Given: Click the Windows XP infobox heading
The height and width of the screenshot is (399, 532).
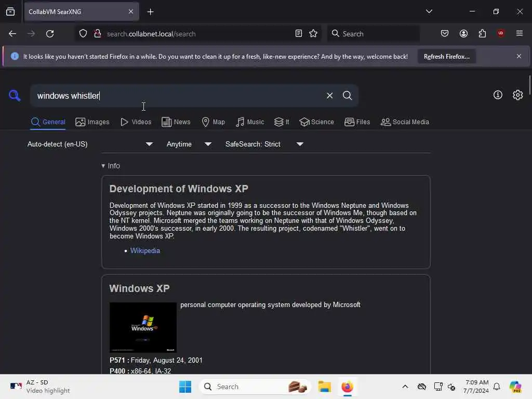Looking at the screenshot, I should pyautogui.click(x=139, y=288).
